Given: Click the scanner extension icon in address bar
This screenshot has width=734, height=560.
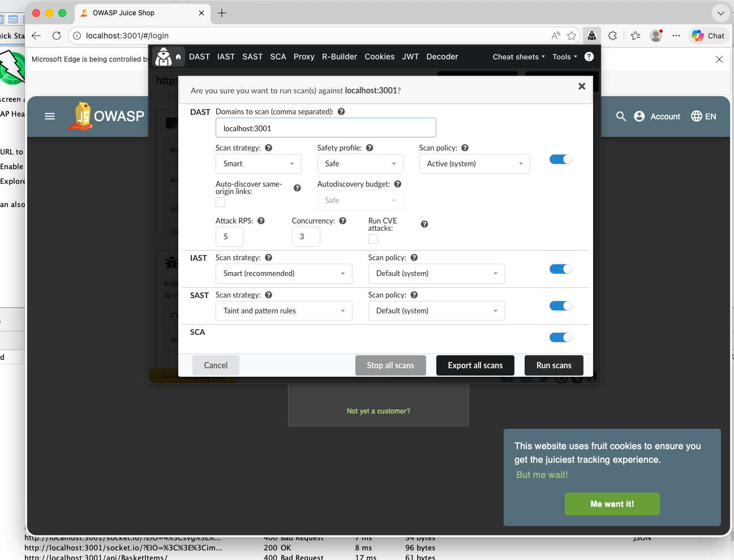Looking at the screenshot, I should click(592, 35).
